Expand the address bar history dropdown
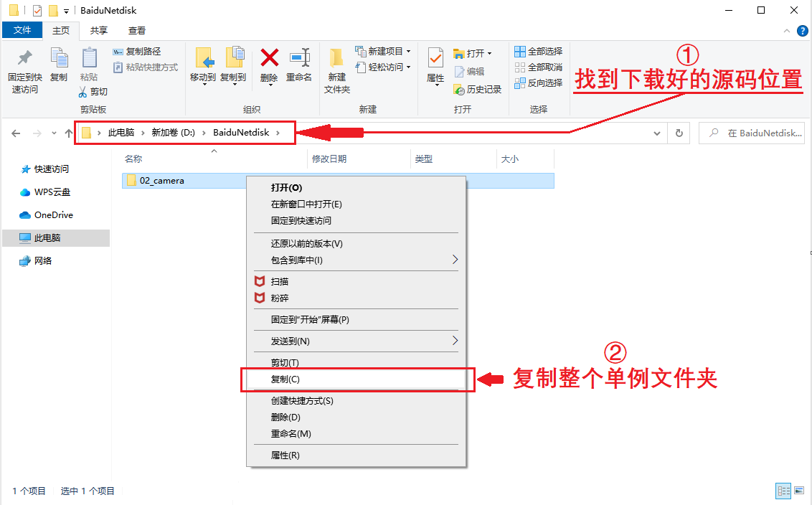 (657, 133)
